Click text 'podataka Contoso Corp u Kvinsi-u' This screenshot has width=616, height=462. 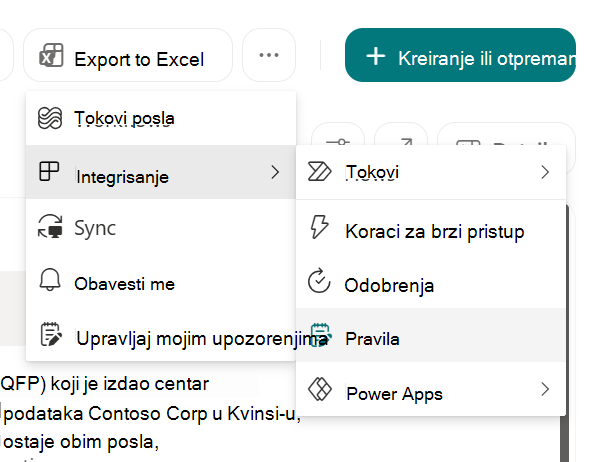coord(152,414)
